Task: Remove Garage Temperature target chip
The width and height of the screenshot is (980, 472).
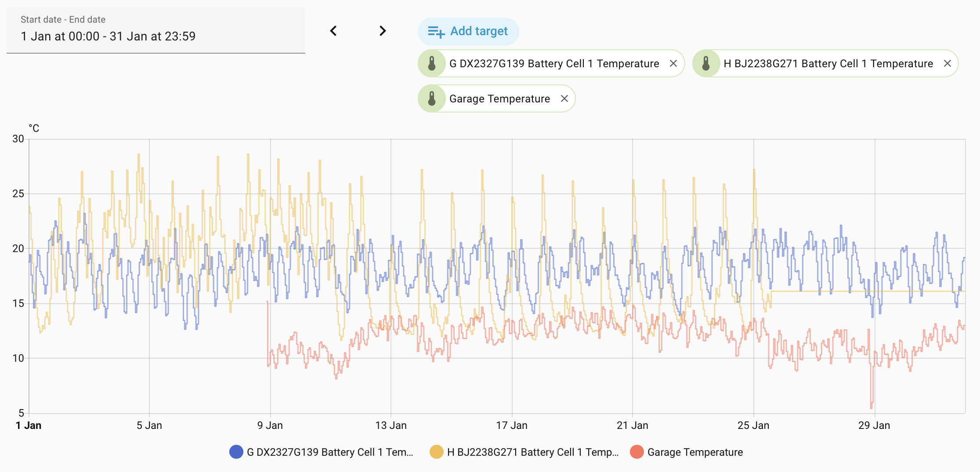Action: 564,98
